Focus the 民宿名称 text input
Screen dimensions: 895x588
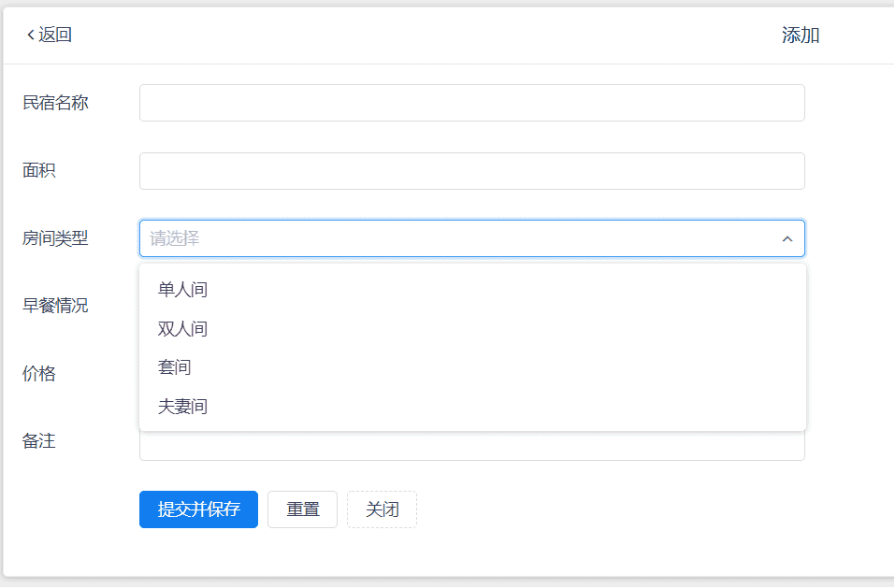(471, 103)
